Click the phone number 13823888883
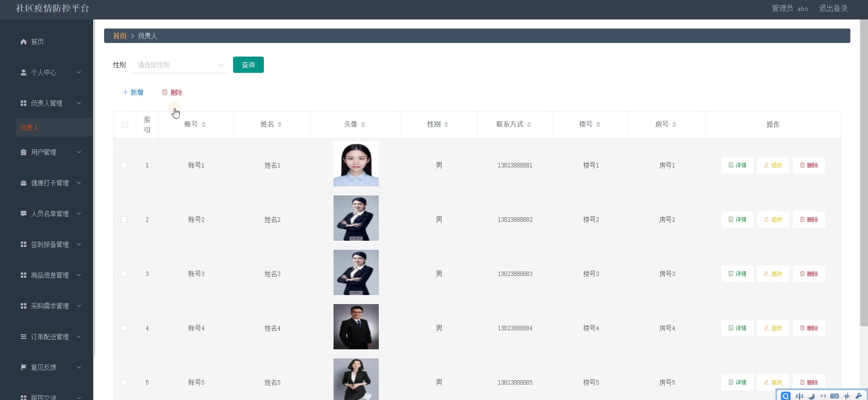This screenshot has height=400, width=868. (515, 274)
